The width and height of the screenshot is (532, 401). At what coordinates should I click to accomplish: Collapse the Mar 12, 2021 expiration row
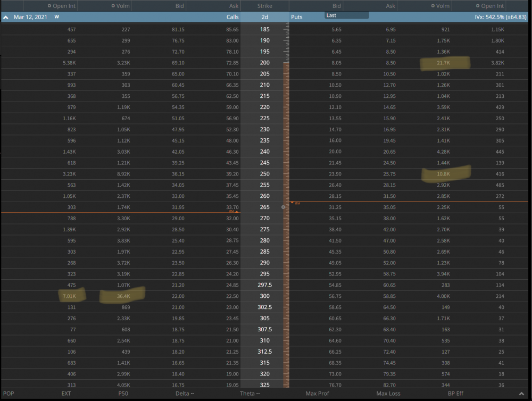click(x=6, y=17)
